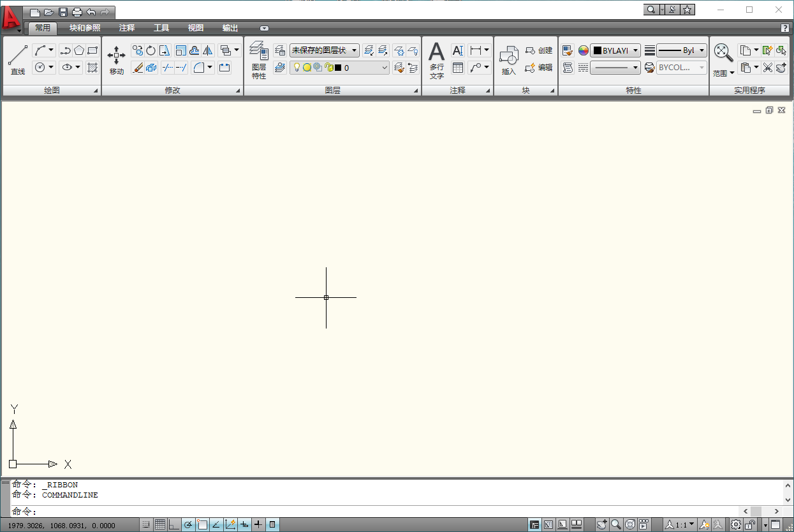
Task: Open the 视图 ribbon tab
Action: click(x=196, y=28)
